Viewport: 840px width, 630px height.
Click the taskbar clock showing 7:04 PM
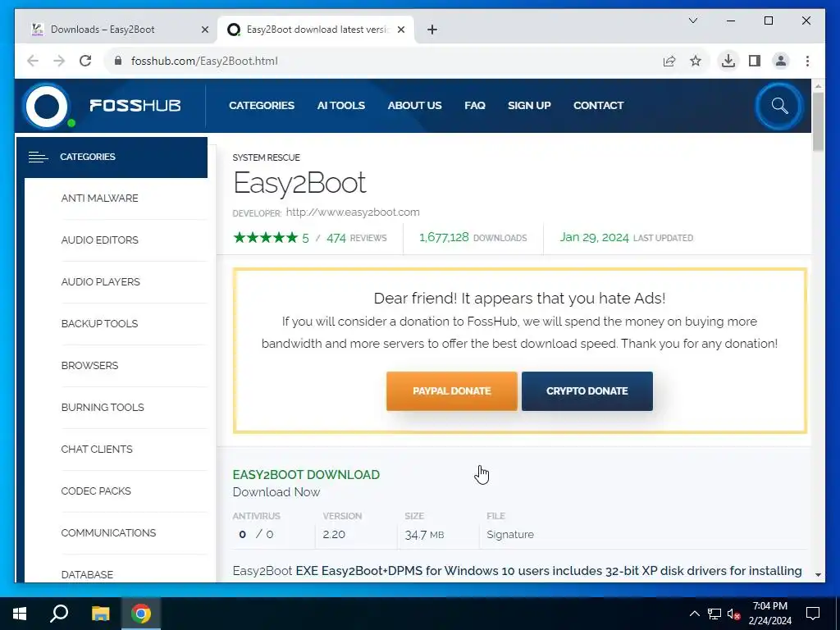pyautogui.click(x=769, y=614)
